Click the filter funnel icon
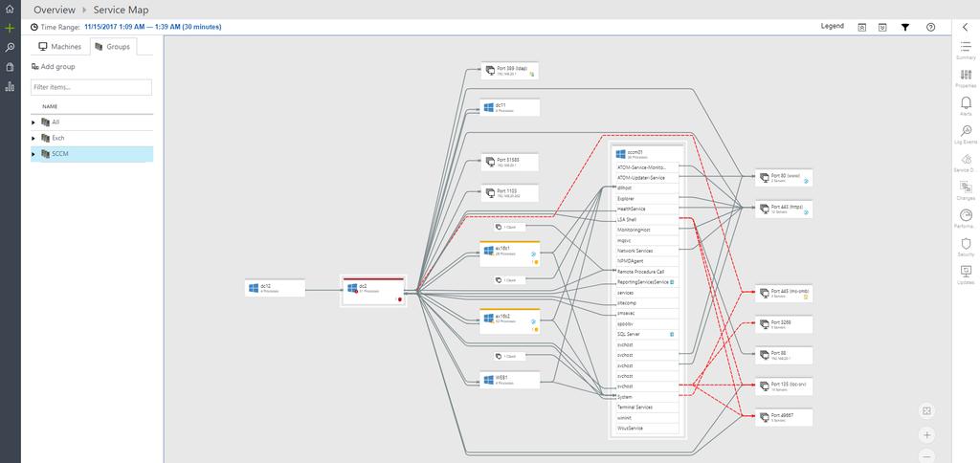 pos(904,27)
